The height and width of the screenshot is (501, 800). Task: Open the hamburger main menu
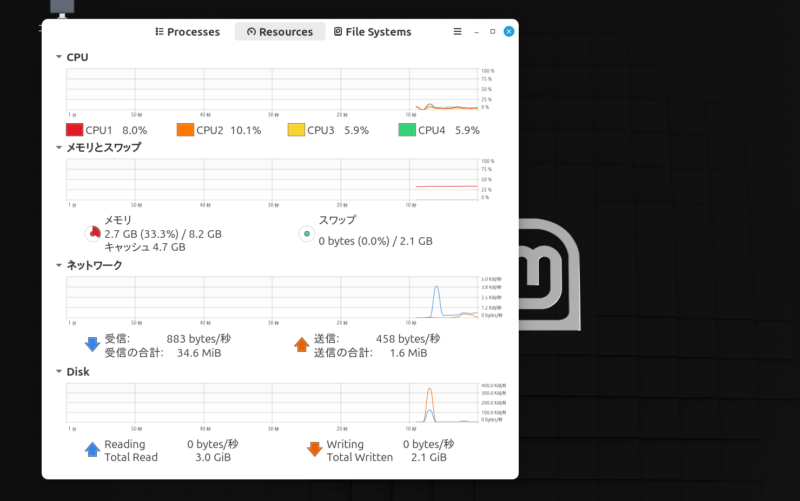(457, 32)
